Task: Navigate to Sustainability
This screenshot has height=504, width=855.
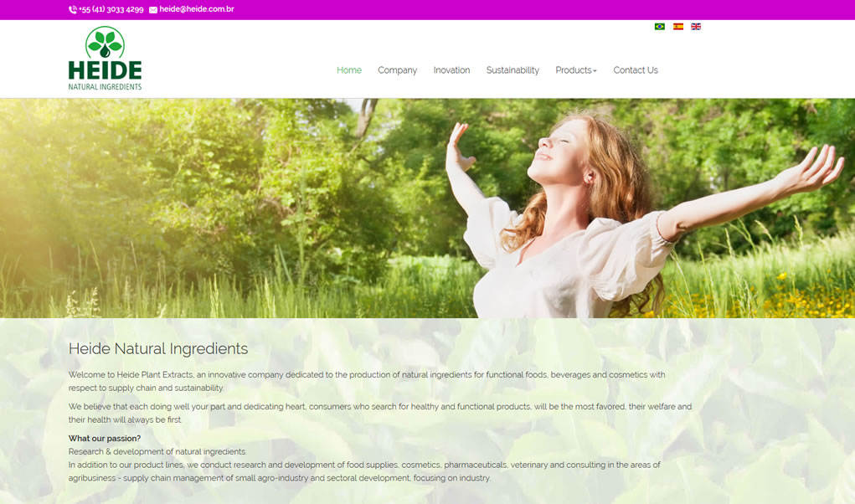Action: (x=512, y=70)
